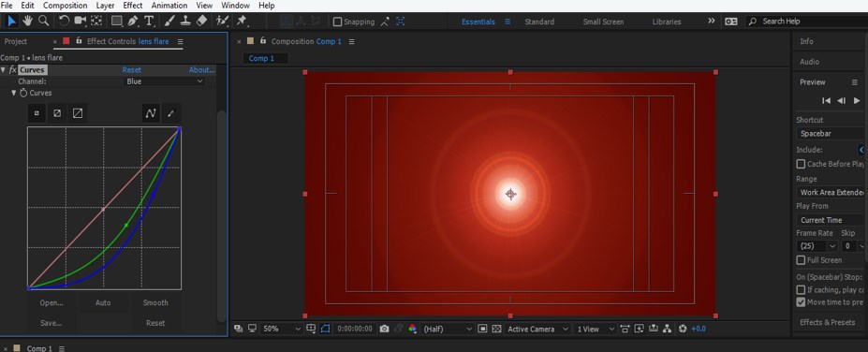Open the frame rate (25) dropdown
This screenshot has height=352, width=868.
point(817,245)
